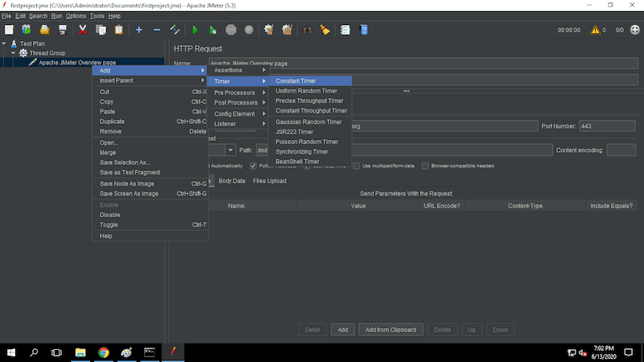Expand the Post Processors submenu
The height and width of the screenshot is (362, 644).
238,103
